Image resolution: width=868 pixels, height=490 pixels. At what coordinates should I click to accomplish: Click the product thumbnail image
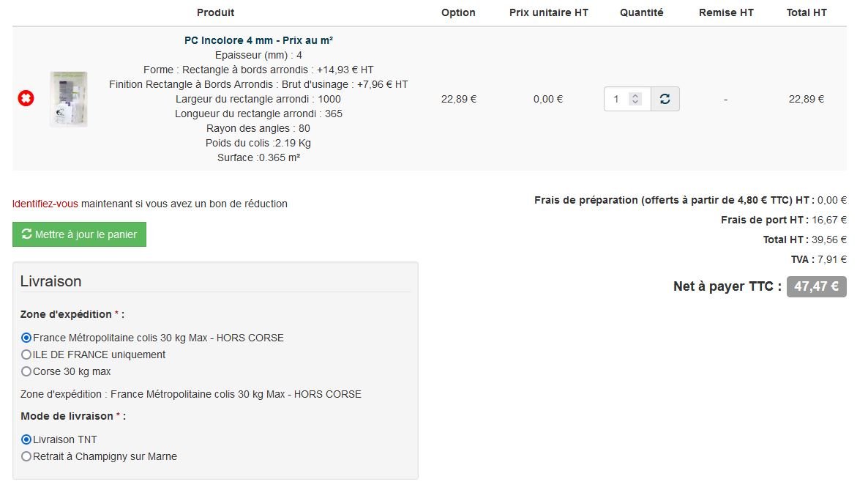tap(69, 99)
